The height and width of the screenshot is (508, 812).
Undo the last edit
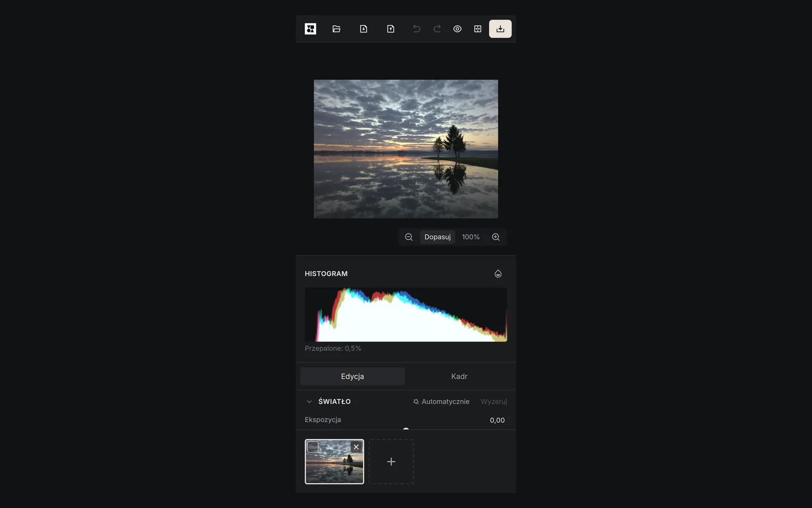tap(417, 29)
